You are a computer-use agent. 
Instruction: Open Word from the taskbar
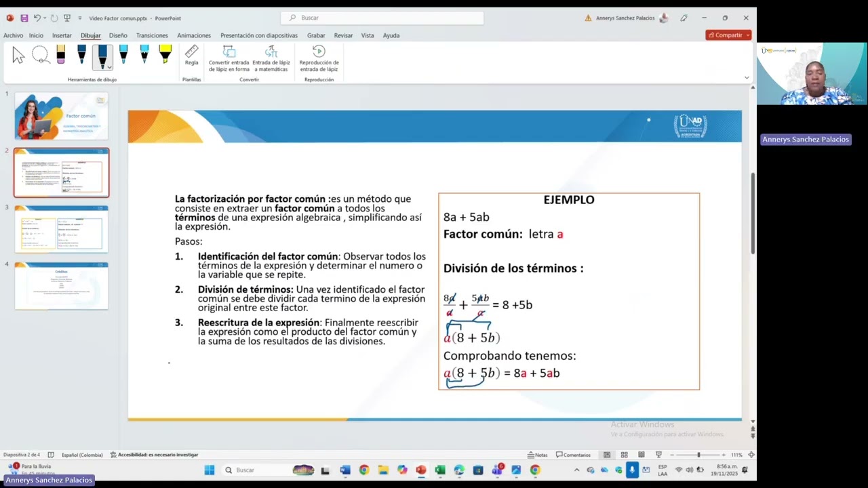point(344,470)
